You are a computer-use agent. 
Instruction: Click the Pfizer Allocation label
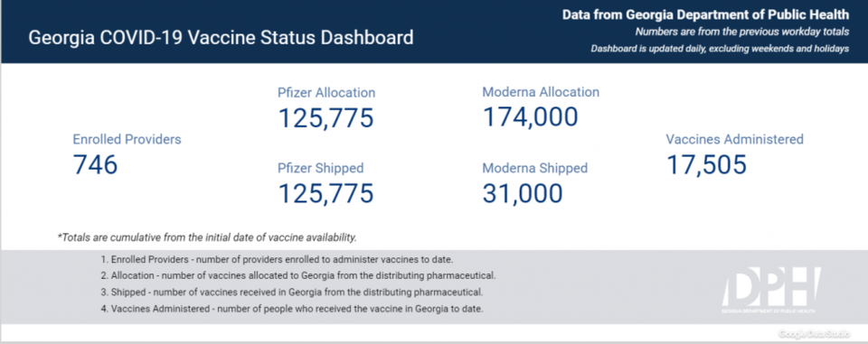point(326,93)
